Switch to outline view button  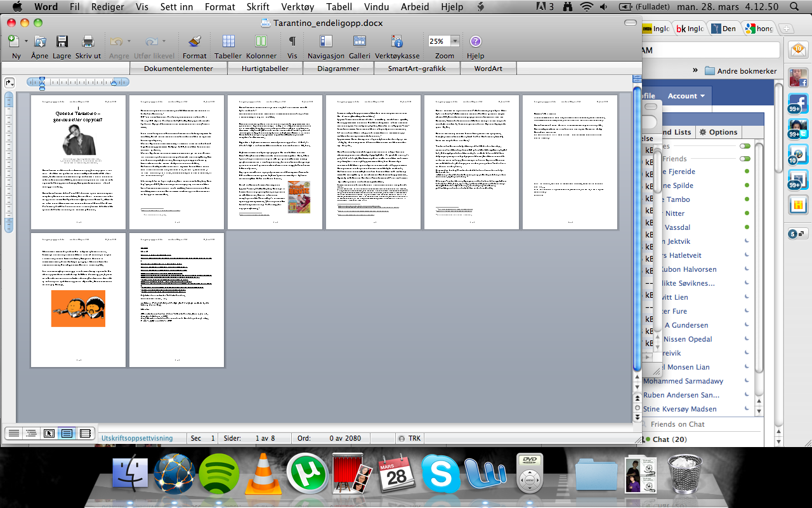(x=30, y=433)
